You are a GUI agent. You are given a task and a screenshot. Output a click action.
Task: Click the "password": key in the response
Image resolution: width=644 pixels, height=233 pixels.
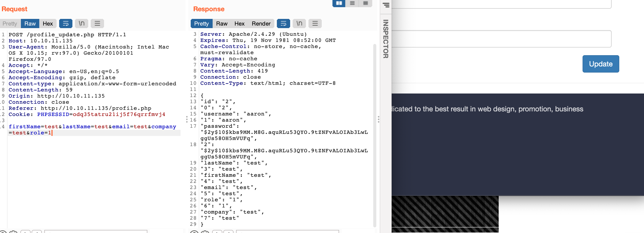(220, 126)
